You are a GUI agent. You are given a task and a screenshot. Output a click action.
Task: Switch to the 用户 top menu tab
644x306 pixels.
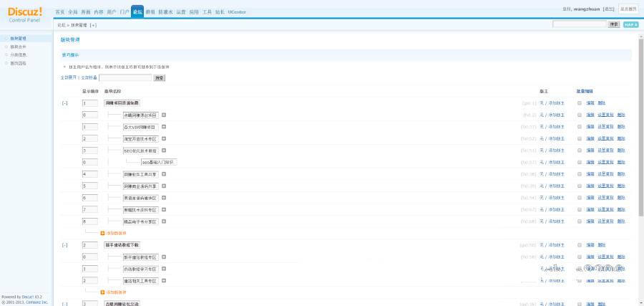(x=111, y=12)
